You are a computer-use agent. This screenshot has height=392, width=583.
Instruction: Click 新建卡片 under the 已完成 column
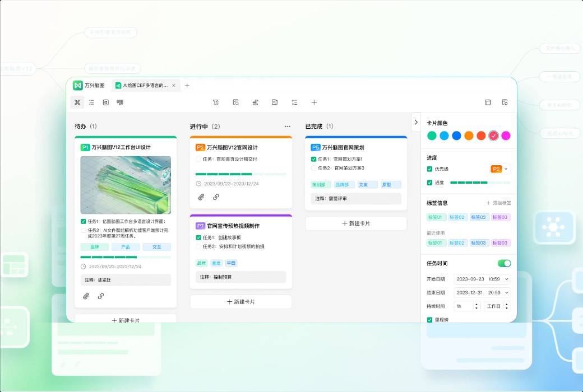point(355,223)
